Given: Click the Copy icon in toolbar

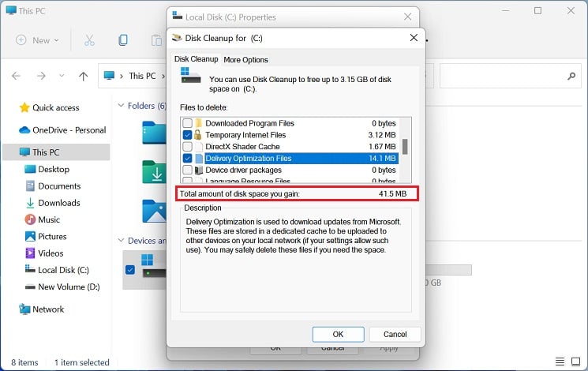Looking at the screenshot, I should [123, 40].
